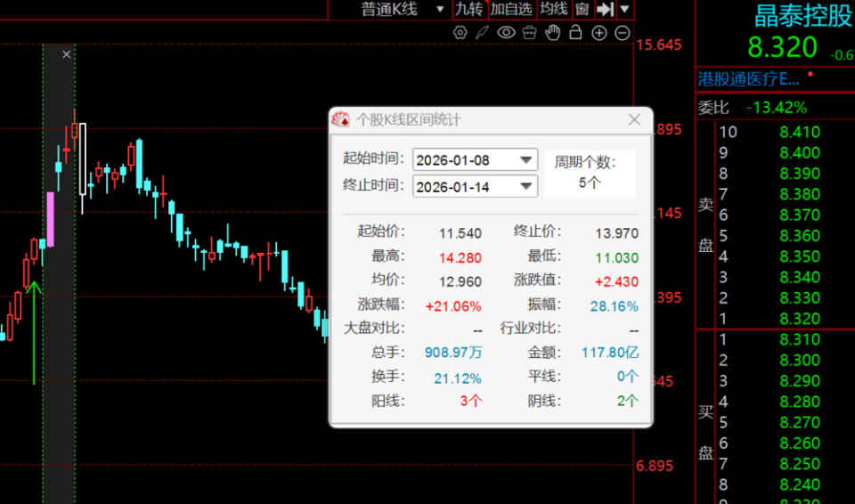Click the 阳线 count 3个

[x=471, y=402]
